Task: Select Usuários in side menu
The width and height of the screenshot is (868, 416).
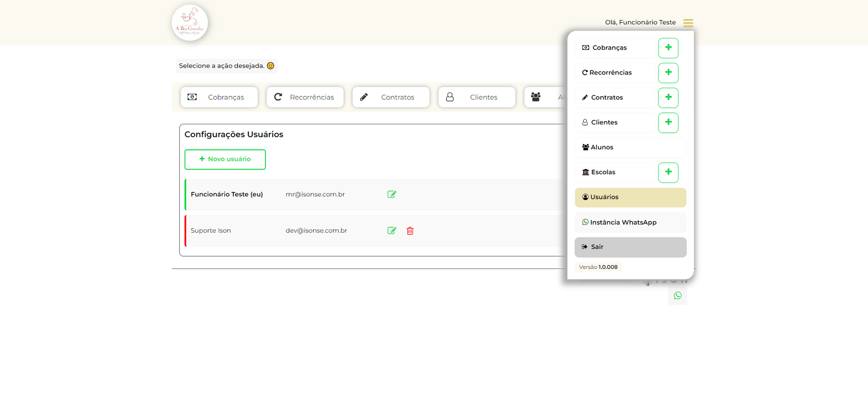Action: tap(630, 197)
